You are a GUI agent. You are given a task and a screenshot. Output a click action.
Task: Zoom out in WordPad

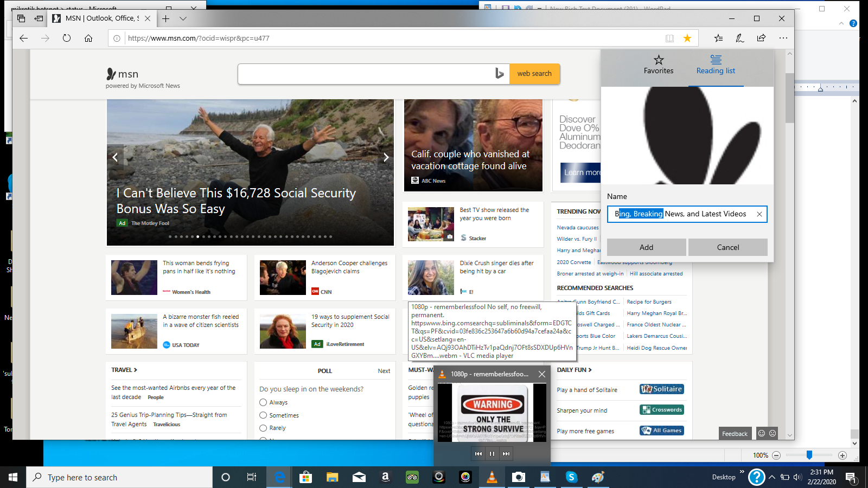776,455
